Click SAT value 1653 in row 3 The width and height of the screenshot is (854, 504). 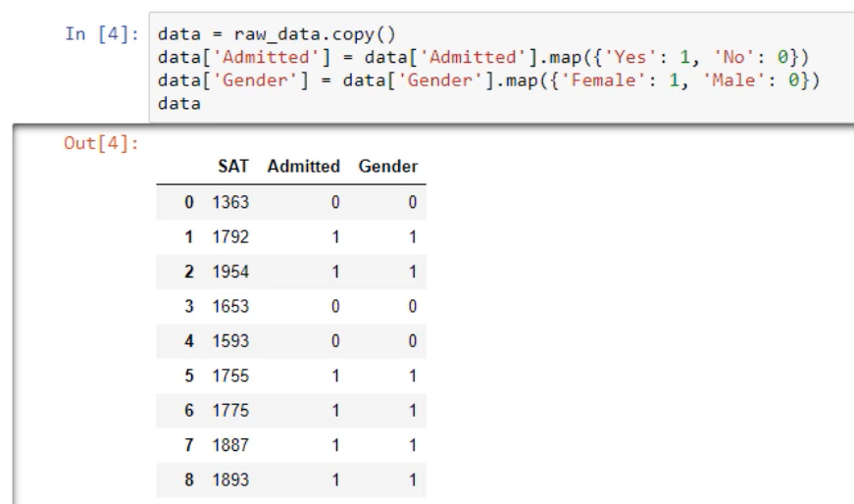[x=230, y=306]
